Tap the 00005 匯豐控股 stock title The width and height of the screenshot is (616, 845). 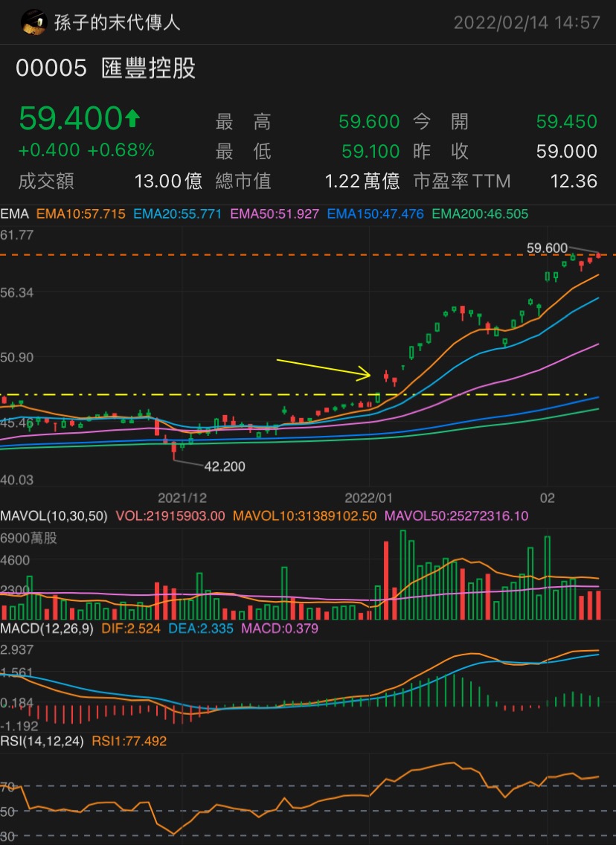tap(106, 68)
